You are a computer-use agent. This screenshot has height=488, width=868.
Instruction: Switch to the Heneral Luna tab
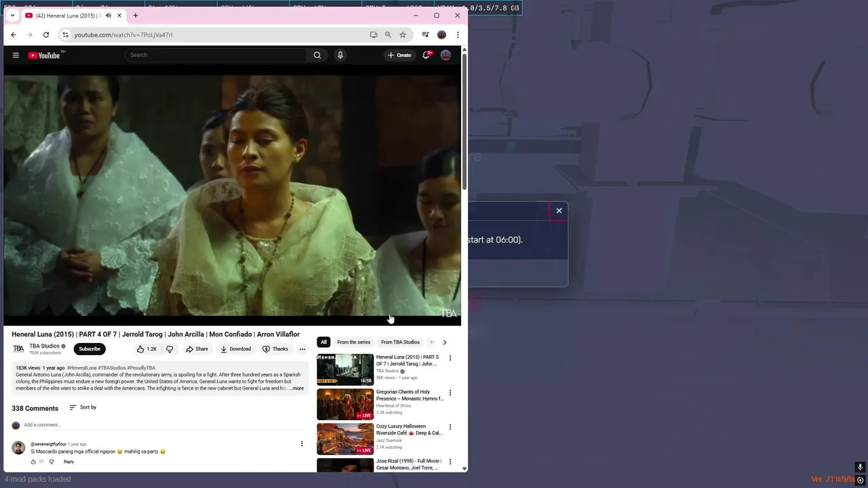coord(68,16)
